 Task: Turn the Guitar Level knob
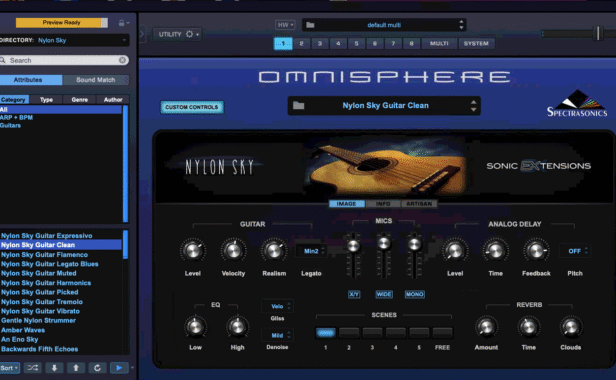pos(193,250)
